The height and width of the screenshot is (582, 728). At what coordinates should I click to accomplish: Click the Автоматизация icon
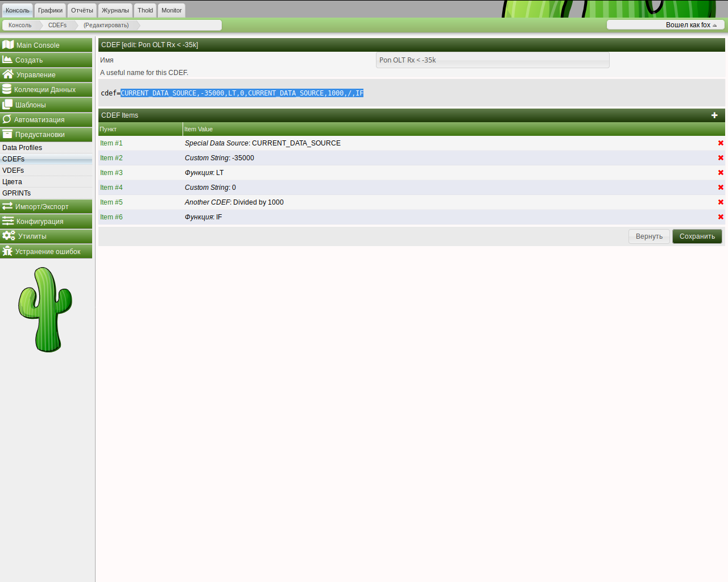(7, 119)
